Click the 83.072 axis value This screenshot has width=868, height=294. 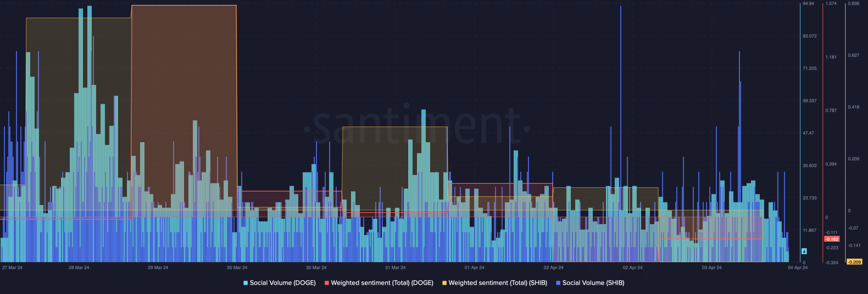click(810, 36)
